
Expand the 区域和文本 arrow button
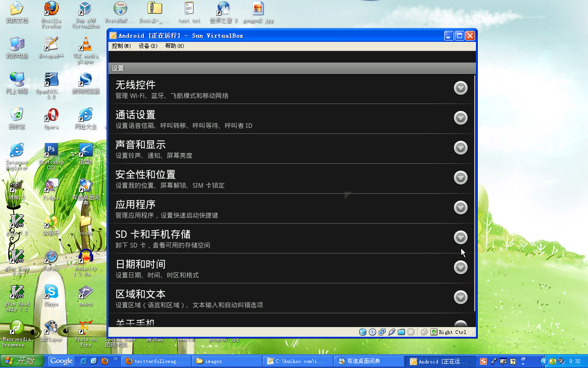point(460,297)
